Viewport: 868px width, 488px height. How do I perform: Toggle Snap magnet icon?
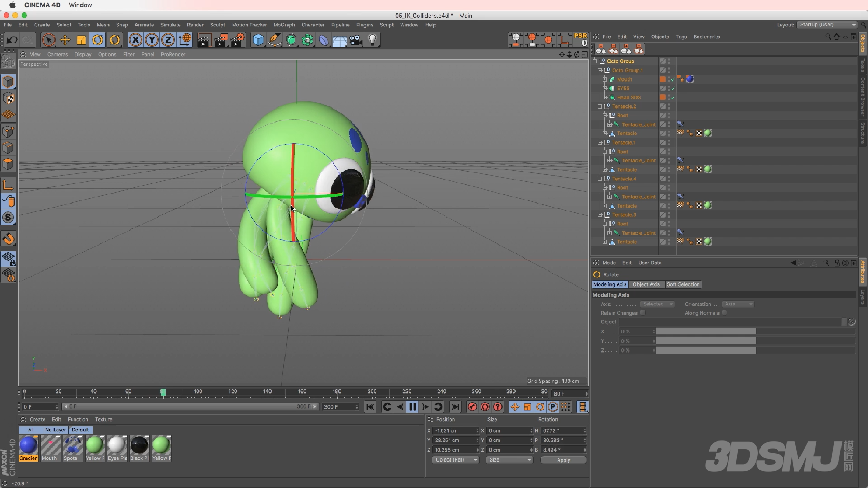tap(8, 239)
